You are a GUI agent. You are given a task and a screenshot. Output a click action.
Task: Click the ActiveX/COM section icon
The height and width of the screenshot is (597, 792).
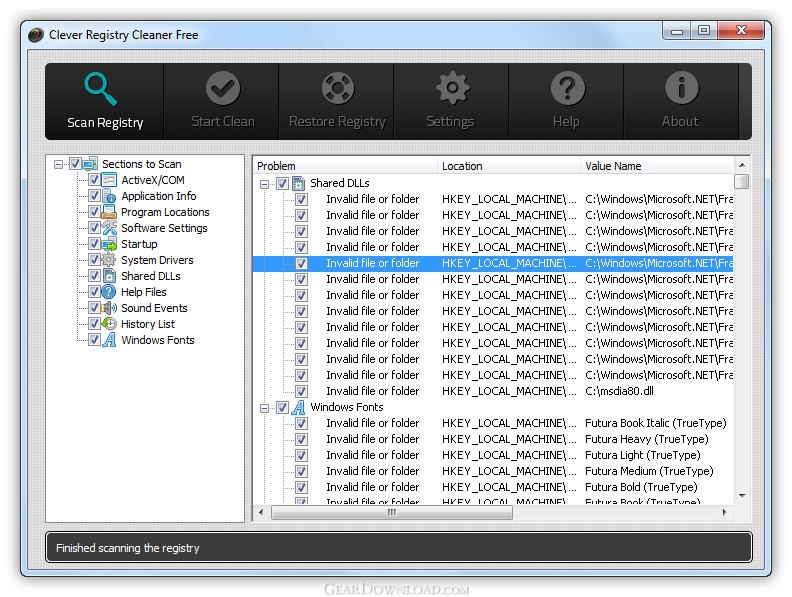(x=109, y=180)
